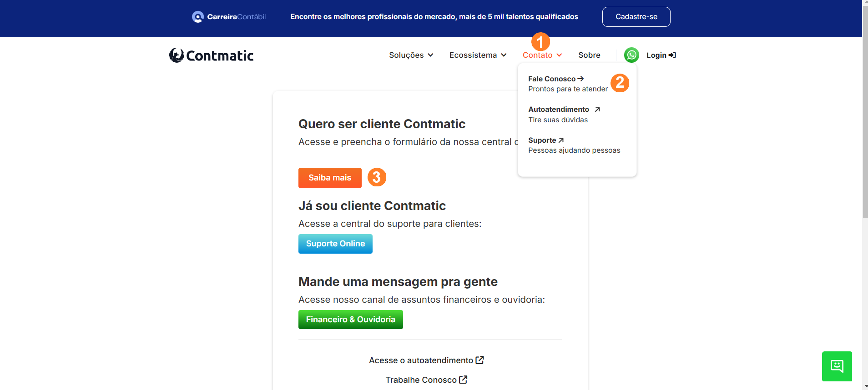The image size is (868, 390).
Task: Expand the Soluções dropdown chevron
Action: (x=430, y=55)
